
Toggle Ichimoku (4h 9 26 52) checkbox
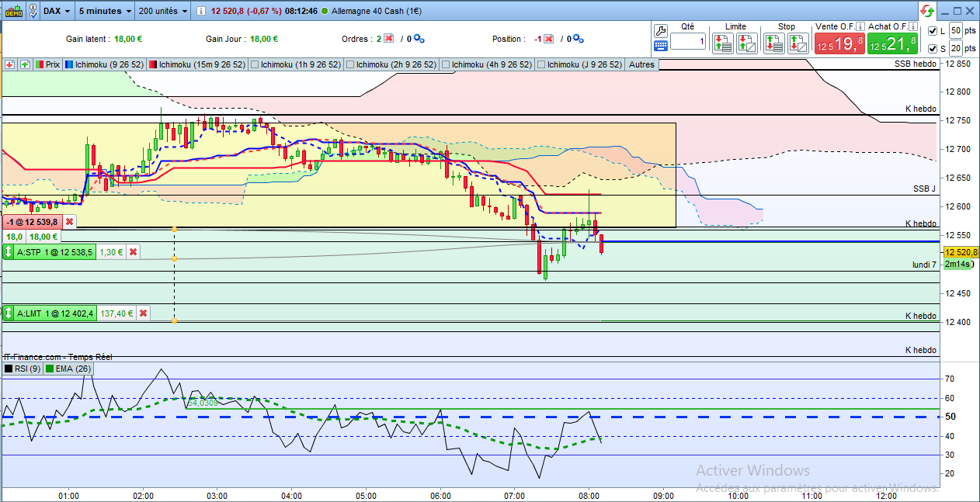tap(446, 64)
